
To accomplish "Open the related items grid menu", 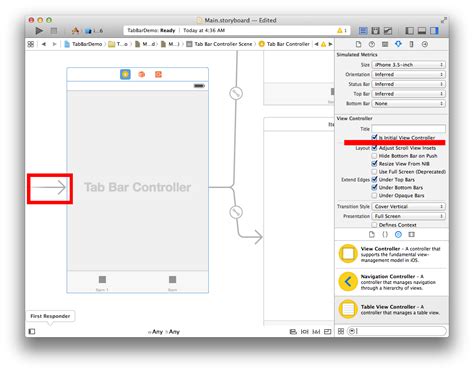I will [31, 44].
